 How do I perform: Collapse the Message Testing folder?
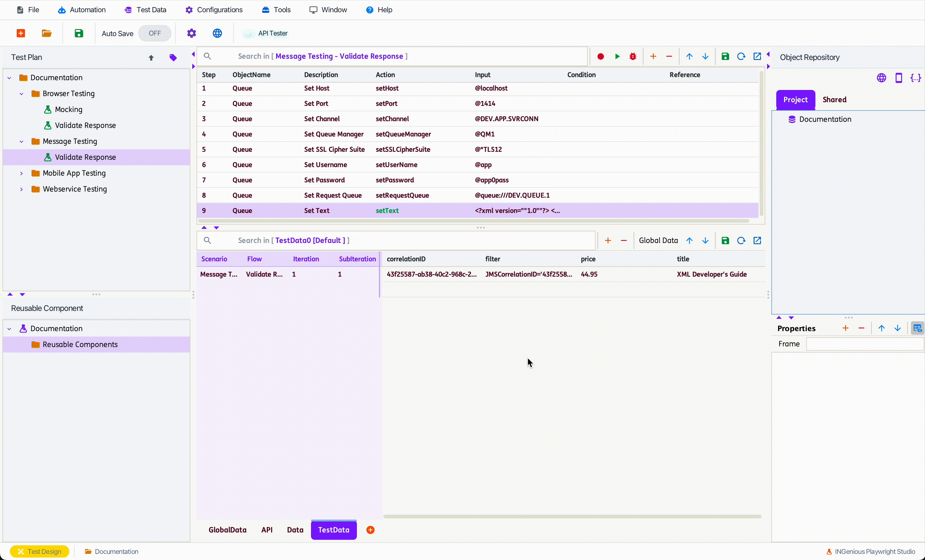21,141
